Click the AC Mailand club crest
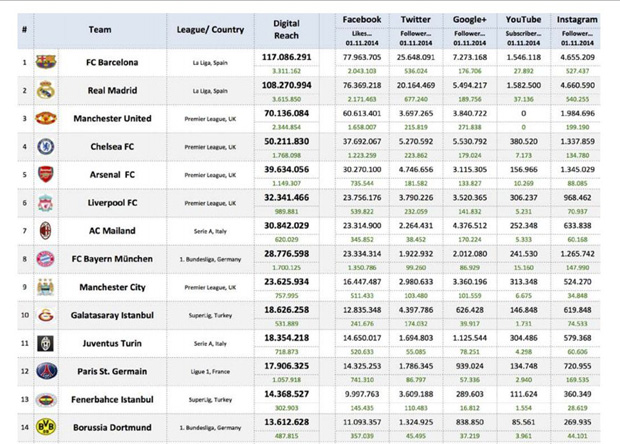 click(46, 231)
